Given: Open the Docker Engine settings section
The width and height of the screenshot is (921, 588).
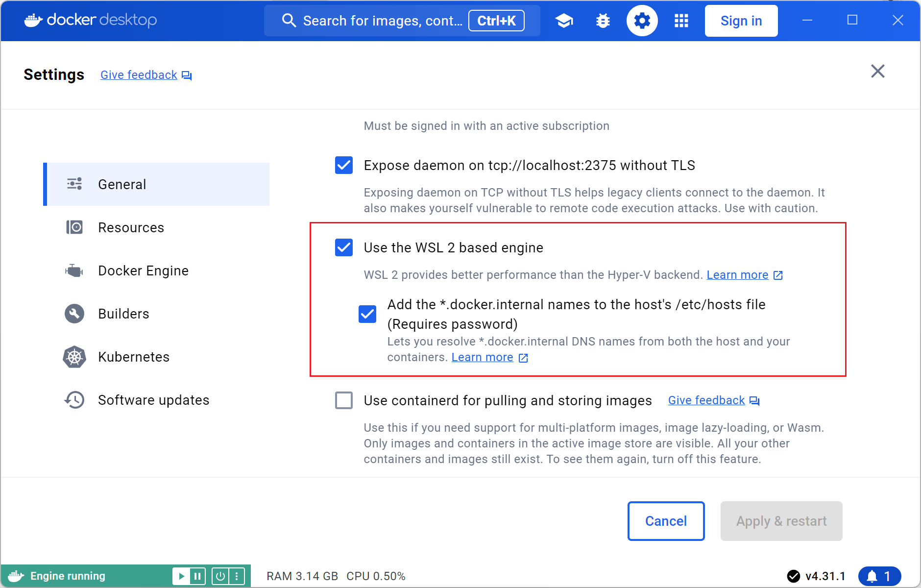Looking at the screenshot, I should tap(156, 270).
